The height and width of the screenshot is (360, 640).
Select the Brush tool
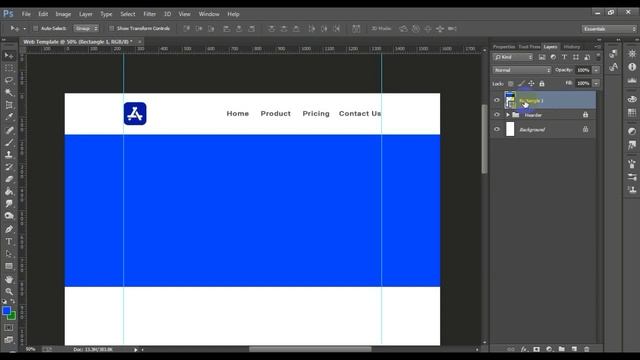pyautogui.click(x=9, y=142)
